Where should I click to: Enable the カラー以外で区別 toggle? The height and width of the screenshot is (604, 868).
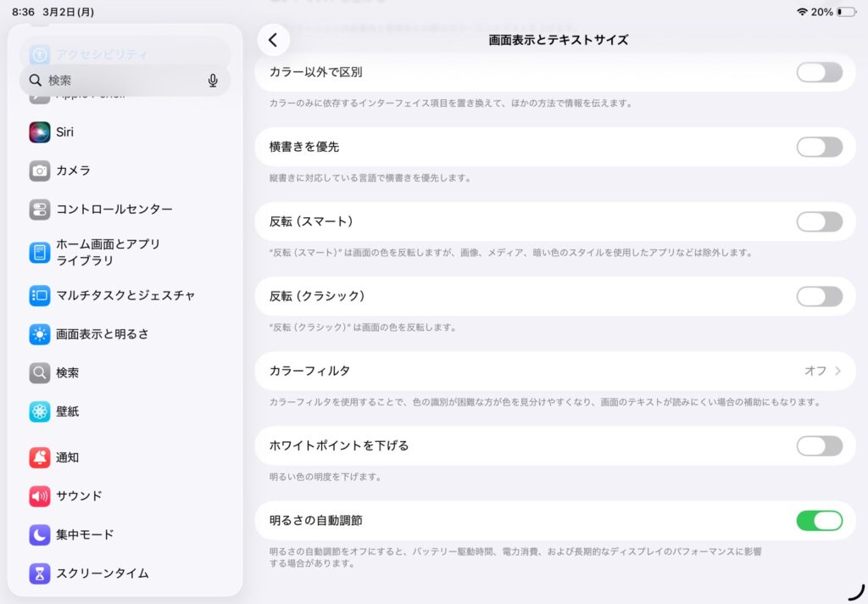[819, 72]
